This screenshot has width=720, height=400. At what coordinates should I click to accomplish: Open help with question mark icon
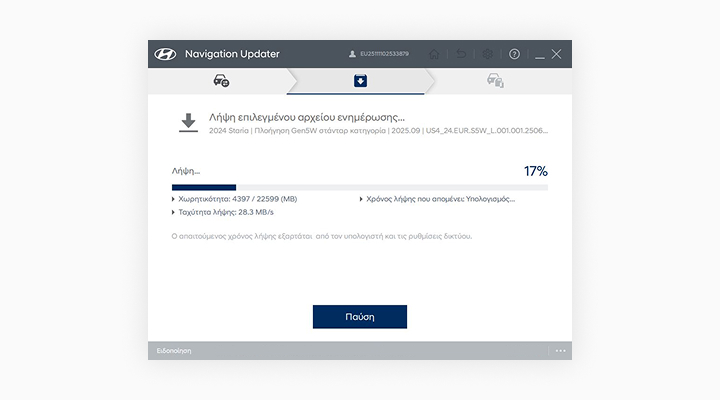click(x=514, y=54)
